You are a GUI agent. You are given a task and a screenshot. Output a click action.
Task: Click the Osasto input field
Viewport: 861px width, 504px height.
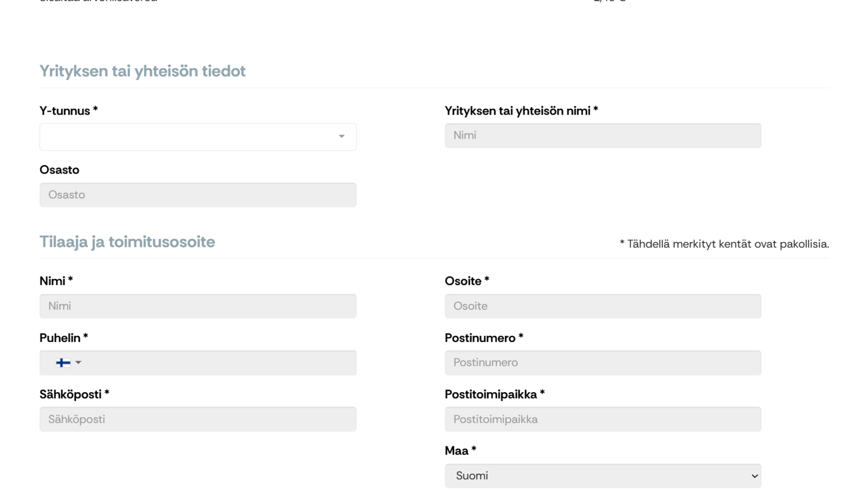coord(197,195)
